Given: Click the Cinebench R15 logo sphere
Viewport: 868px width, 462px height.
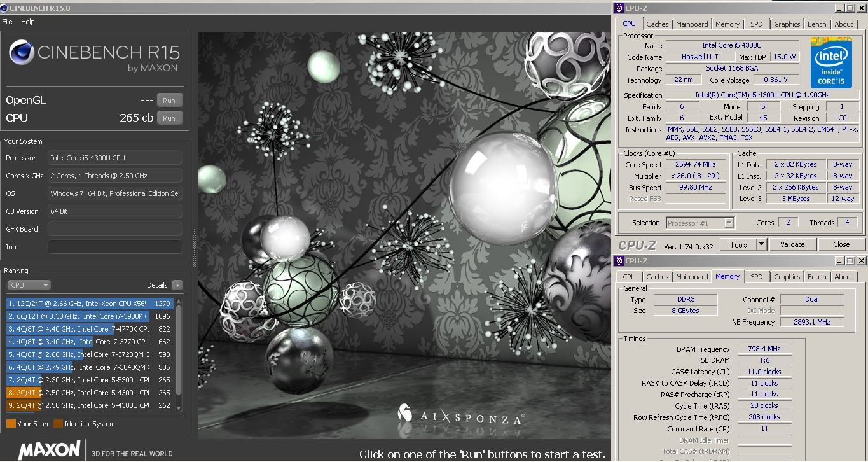Looking at the screenshot, I should tap(22, 52).
